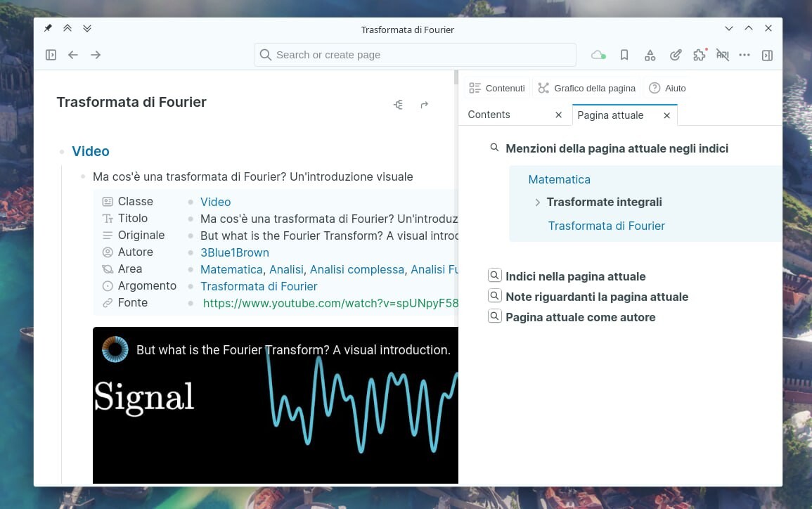Open the Aiuto panel
Viewport: 812px width, 509px height.
point(667,88)
